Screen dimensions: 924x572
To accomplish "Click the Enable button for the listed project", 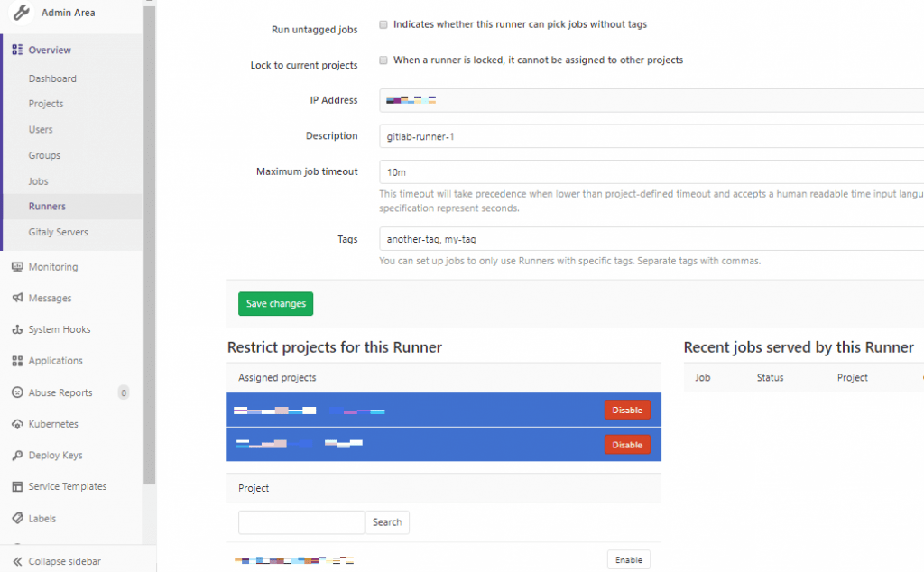I will pos(628,559).
